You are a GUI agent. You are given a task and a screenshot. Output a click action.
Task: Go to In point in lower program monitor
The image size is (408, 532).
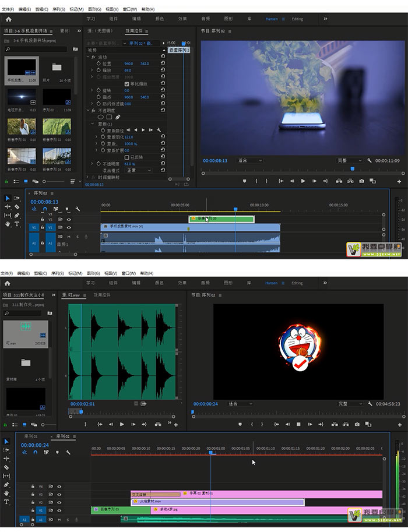276,424
